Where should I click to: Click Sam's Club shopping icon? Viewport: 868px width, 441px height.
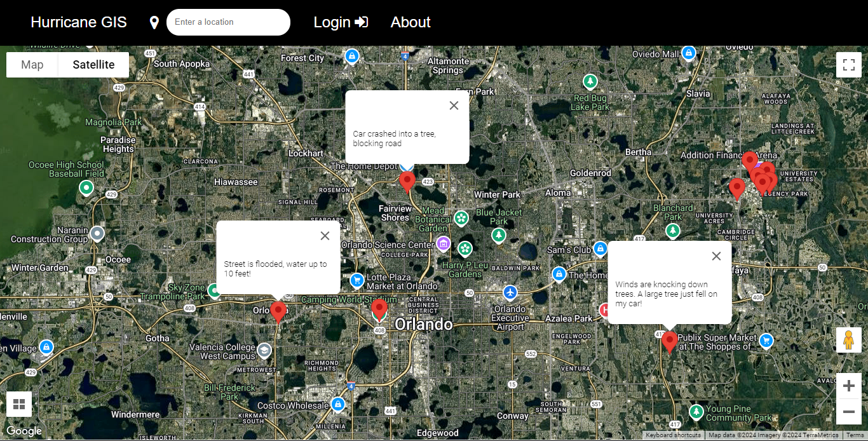click(600, 248)
